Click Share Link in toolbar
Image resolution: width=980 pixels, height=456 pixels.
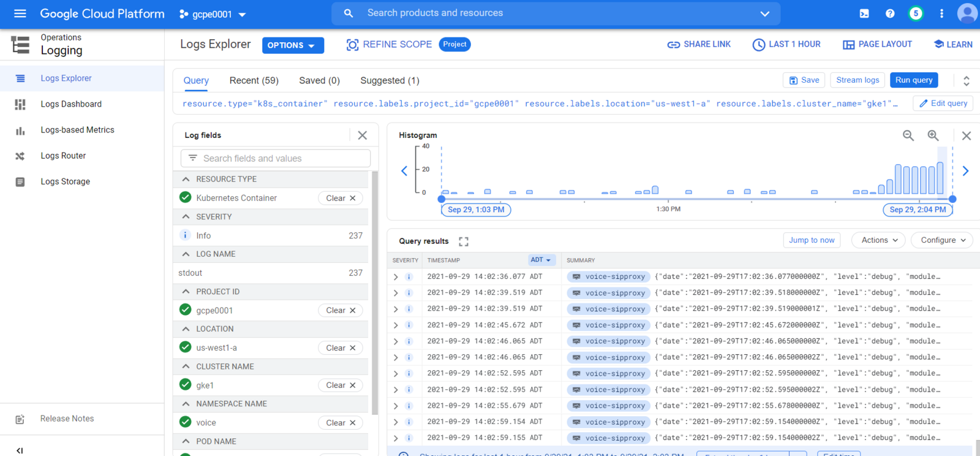pos(699,45)
